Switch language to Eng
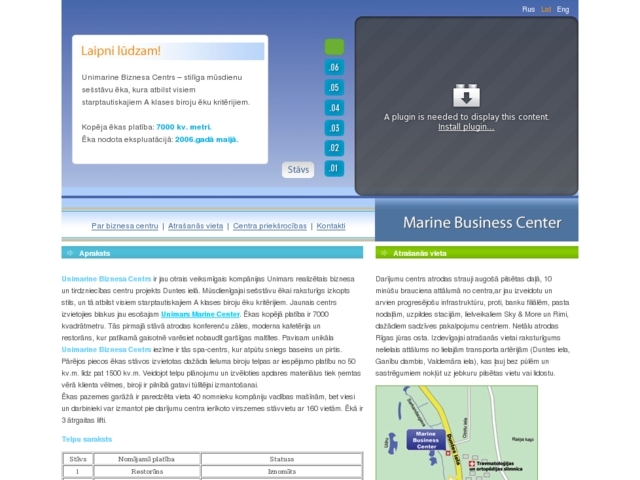Screen dimensions: 640x480 pos(563,9)
